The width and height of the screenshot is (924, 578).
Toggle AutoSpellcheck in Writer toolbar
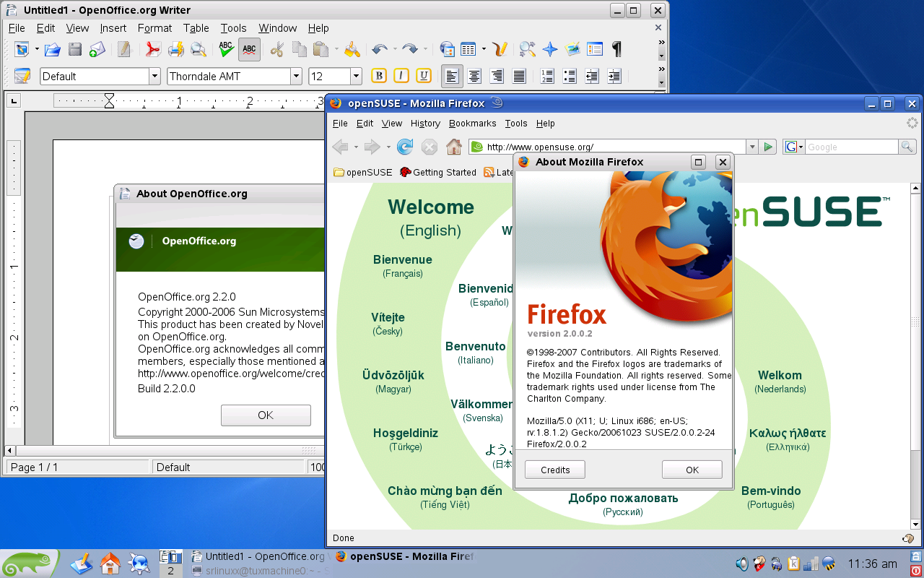249,49
